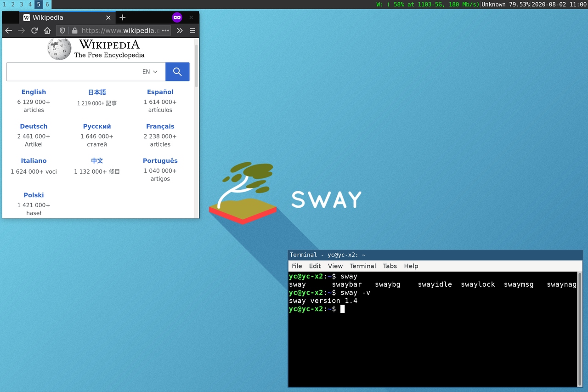The height and width of the screenshot is (392, 588).
Task: Switch to sway workspace 3
Action: tap(22, 4)
